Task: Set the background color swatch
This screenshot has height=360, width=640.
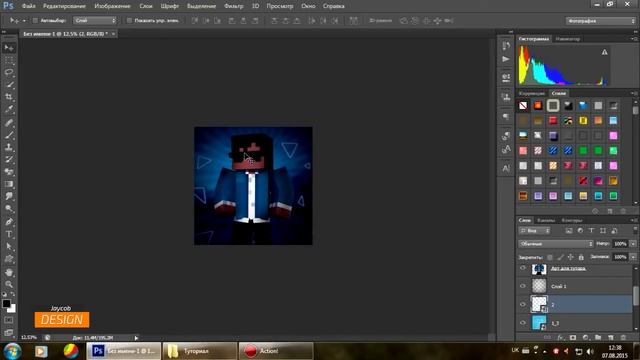Action: point(13,309)
